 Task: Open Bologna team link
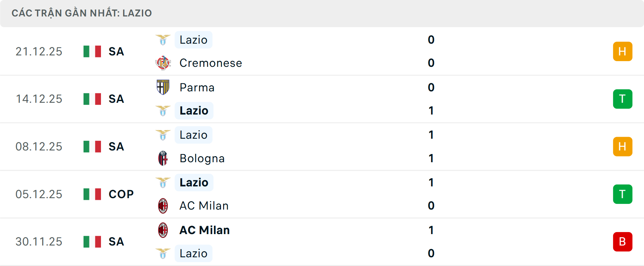(202, 159)
